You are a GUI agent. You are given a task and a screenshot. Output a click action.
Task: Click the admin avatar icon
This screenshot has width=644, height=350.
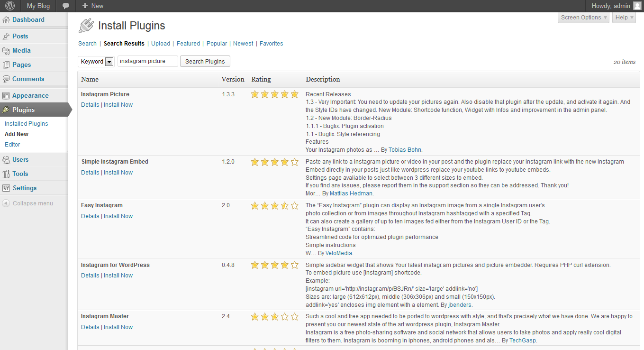(637, 6)
